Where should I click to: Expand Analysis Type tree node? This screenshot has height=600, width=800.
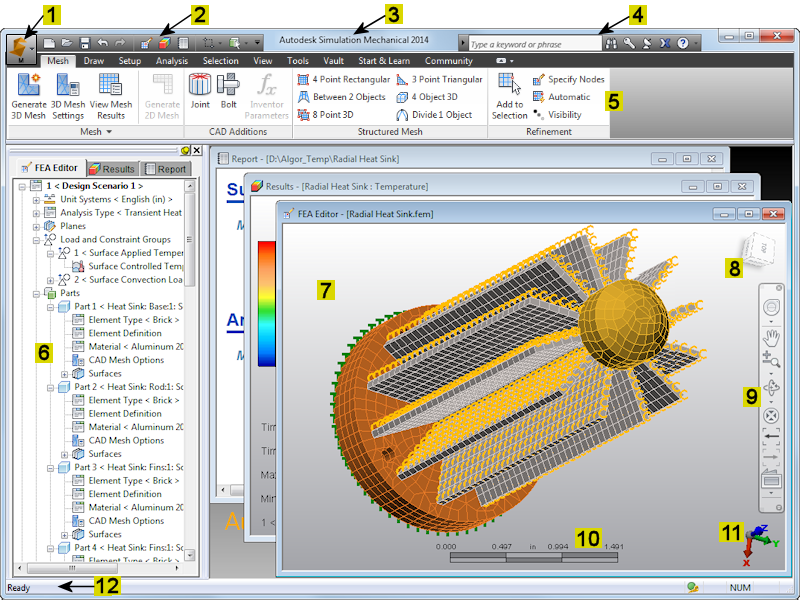point(36,213)
